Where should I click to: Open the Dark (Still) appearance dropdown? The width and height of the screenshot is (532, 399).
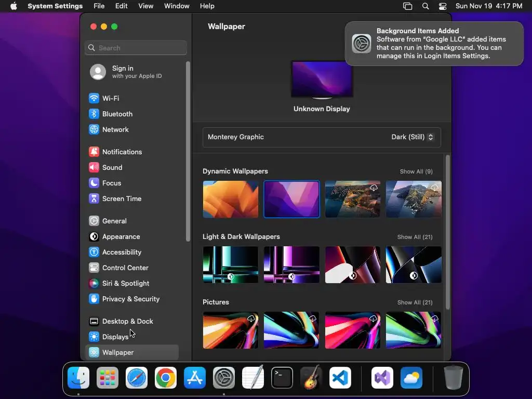tap(412, 137)
